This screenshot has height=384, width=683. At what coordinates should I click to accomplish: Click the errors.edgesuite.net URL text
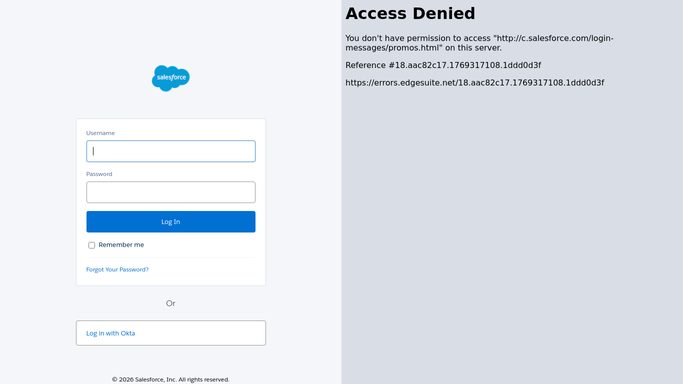[x=475, y=83]
